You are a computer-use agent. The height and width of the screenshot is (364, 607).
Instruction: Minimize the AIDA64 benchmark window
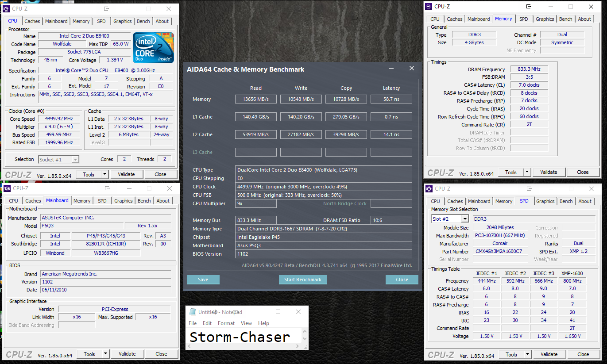coord(391,69)
